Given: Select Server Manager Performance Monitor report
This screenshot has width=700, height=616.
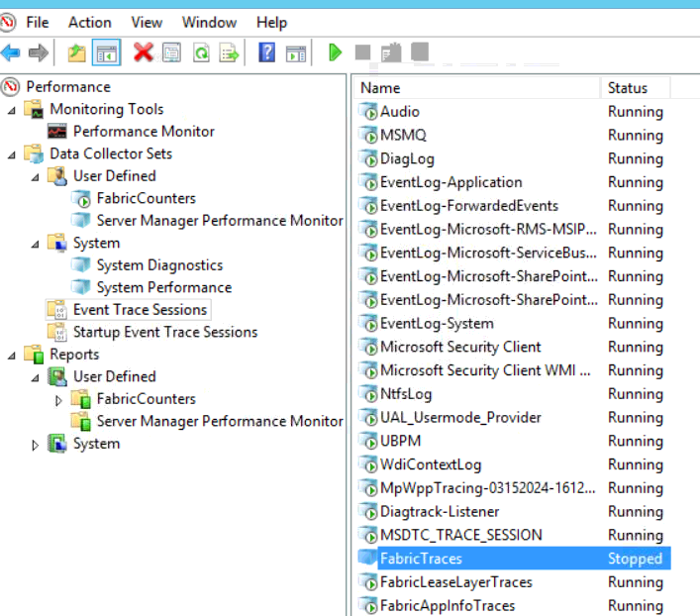Looking at the screenshot, I should (x=220, y=421).
